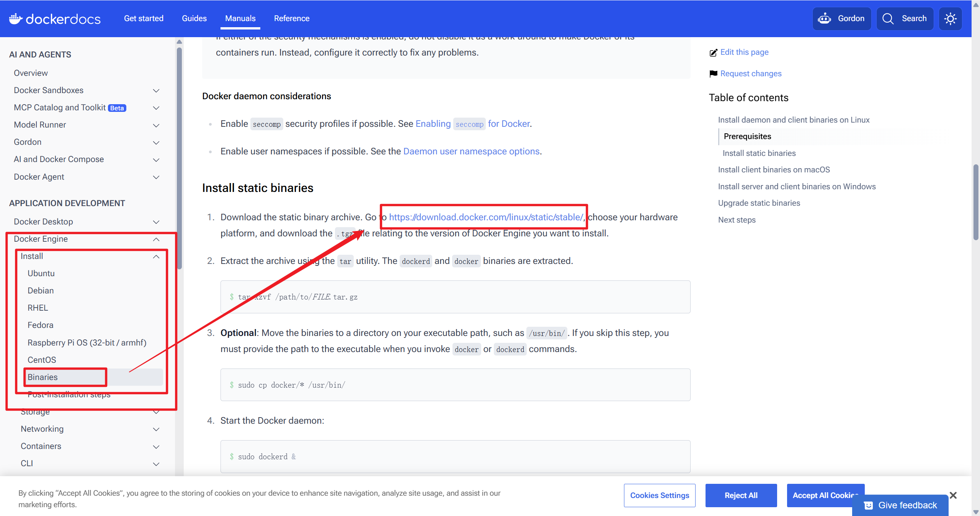Viewport: 980px width, 516px height.
Task: Select Ubuntu install page
Action: click(41, 273)
